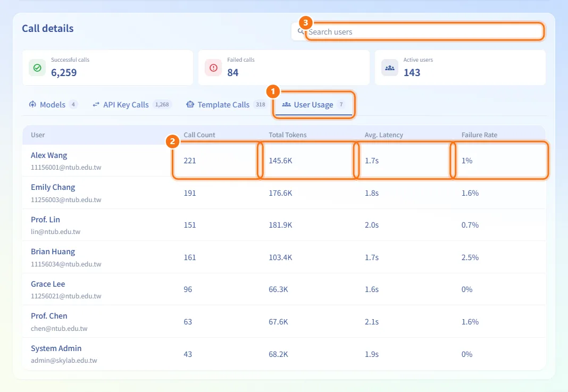Click the search magnifier icon
Screen dimensions: 568x392
300,31
